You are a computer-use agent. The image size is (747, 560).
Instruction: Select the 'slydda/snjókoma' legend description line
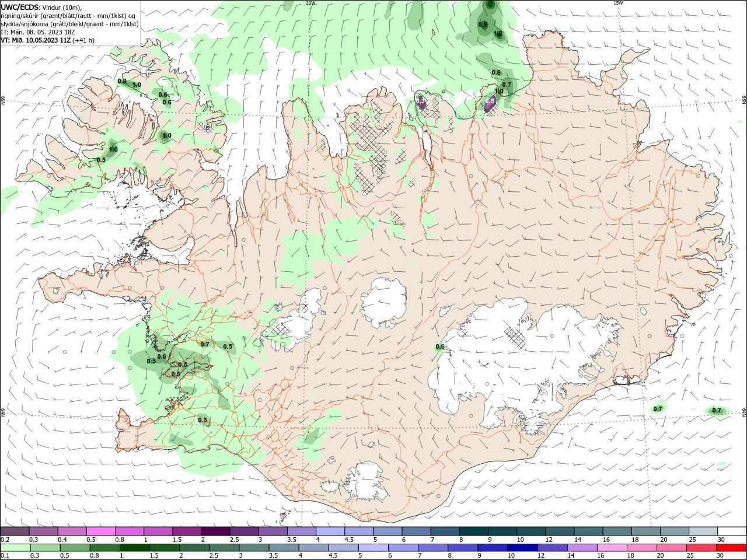(69, 24)
